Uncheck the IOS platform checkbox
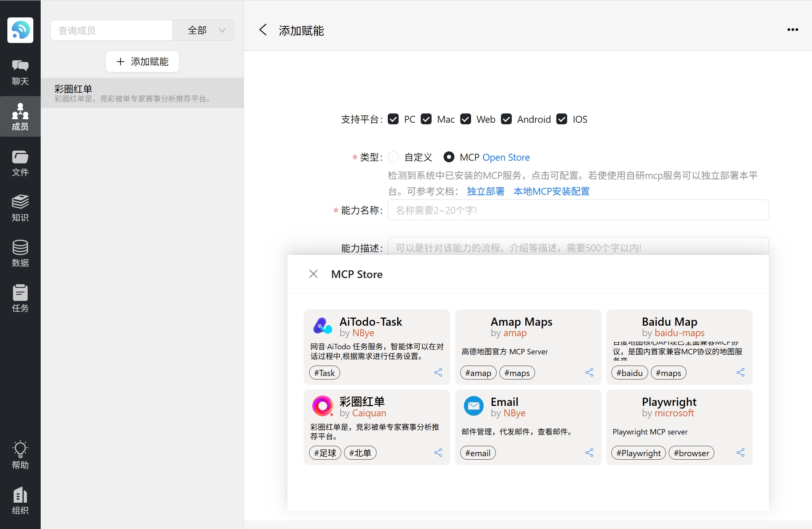812x529 pixels. coord(562,119)
